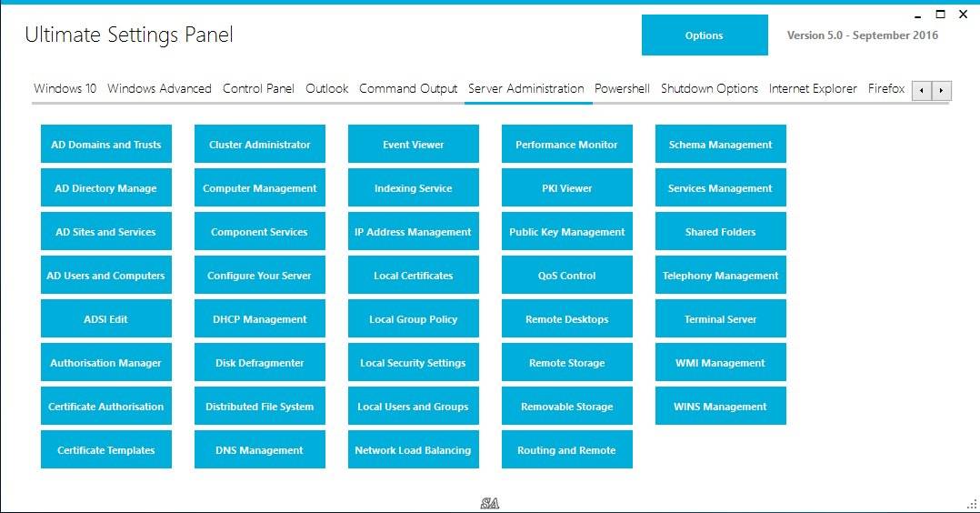Viewport: 980px width, 513px height.
Task: Launch Remote Desktops
Action: point(567,318)
